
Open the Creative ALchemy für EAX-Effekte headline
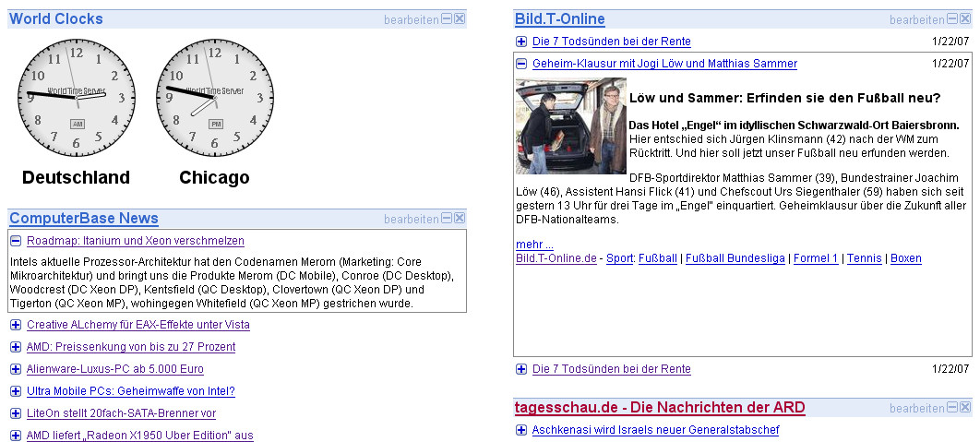pos(138,325)
